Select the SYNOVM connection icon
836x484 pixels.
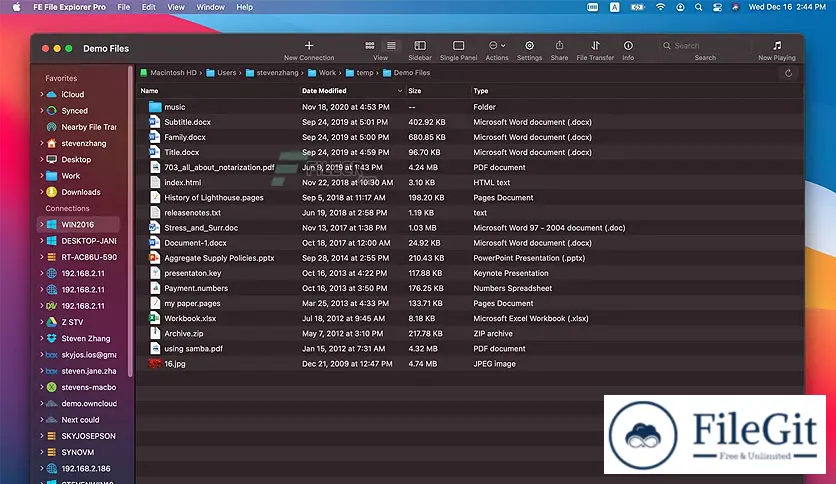coord(52,452)
